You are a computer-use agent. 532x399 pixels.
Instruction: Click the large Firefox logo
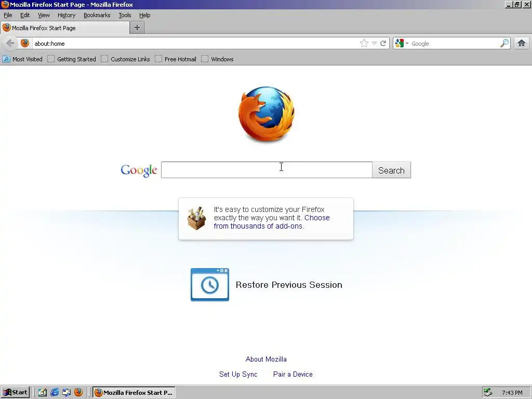[266, 114]
